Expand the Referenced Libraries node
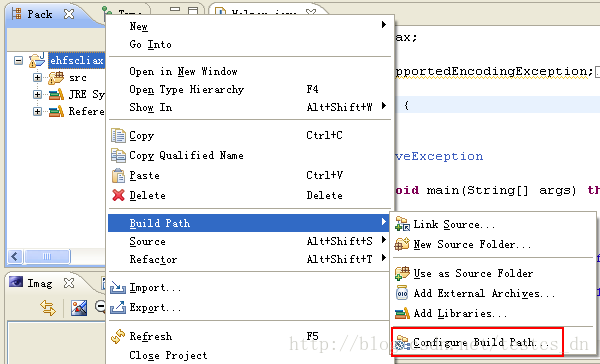The height and width of the screenshot is (364, 600). (x=37, y=111)
